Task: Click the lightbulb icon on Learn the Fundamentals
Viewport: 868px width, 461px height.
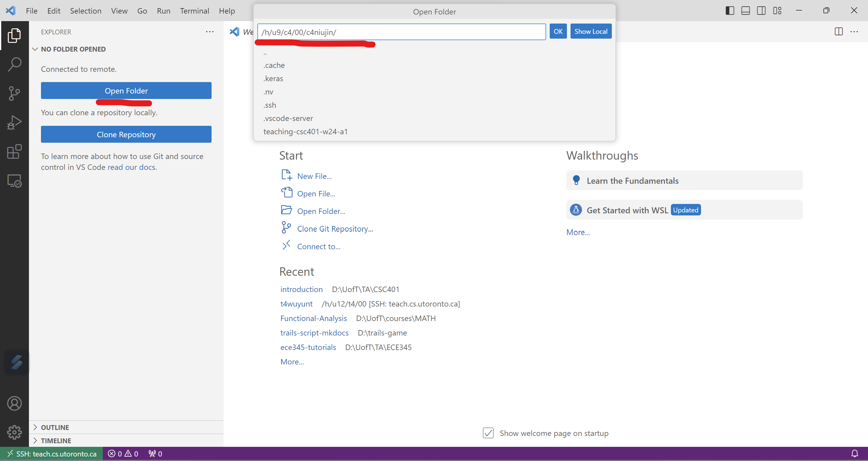Action: click(x=576, y=180)
